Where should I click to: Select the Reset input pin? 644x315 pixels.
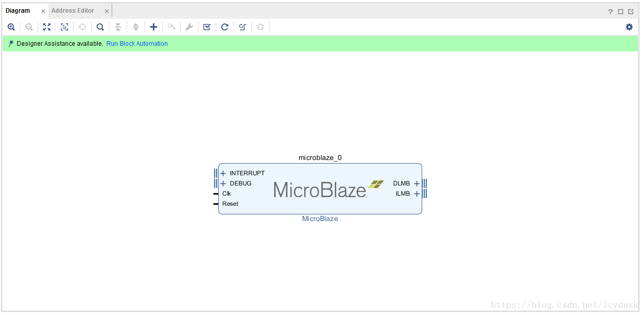pyautogui.click(x=216, y=204)
